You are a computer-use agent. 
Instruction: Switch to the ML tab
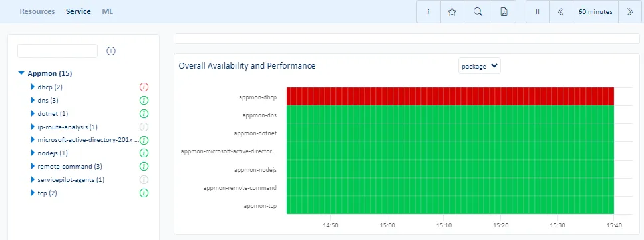pyautogui.click(x=108, y=11)
